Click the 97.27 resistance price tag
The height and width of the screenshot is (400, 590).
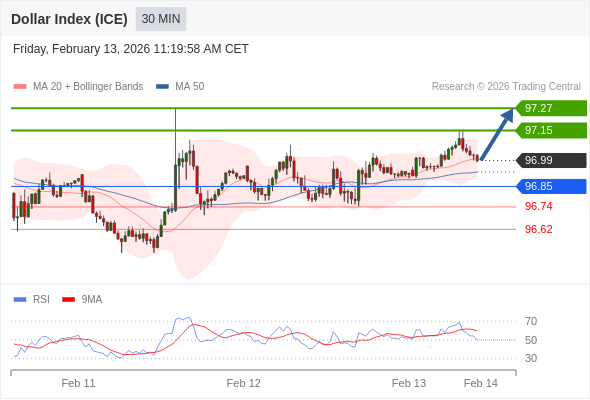(551, 108)
